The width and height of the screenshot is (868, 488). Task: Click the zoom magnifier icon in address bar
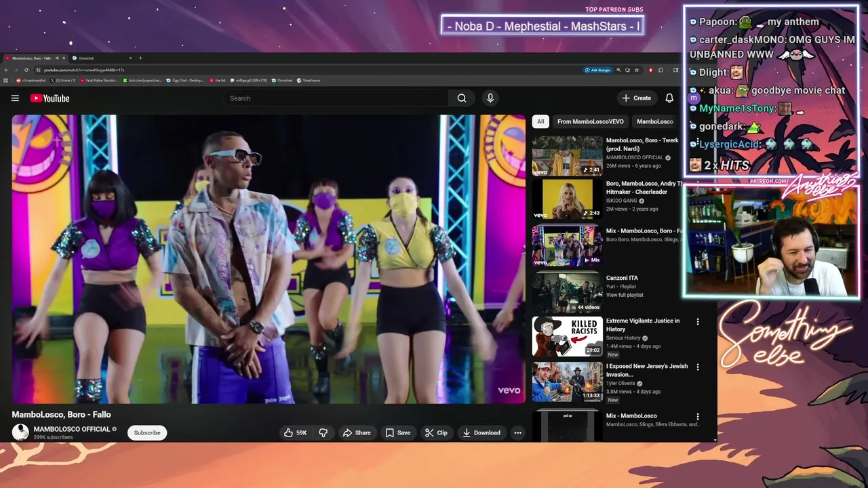618,70
